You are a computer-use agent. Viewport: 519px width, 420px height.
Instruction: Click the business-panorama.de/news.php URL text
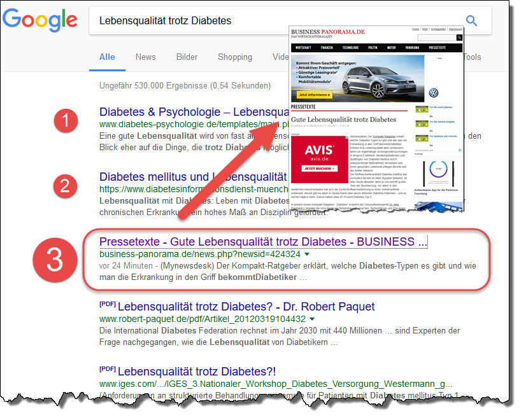(200, 254)
